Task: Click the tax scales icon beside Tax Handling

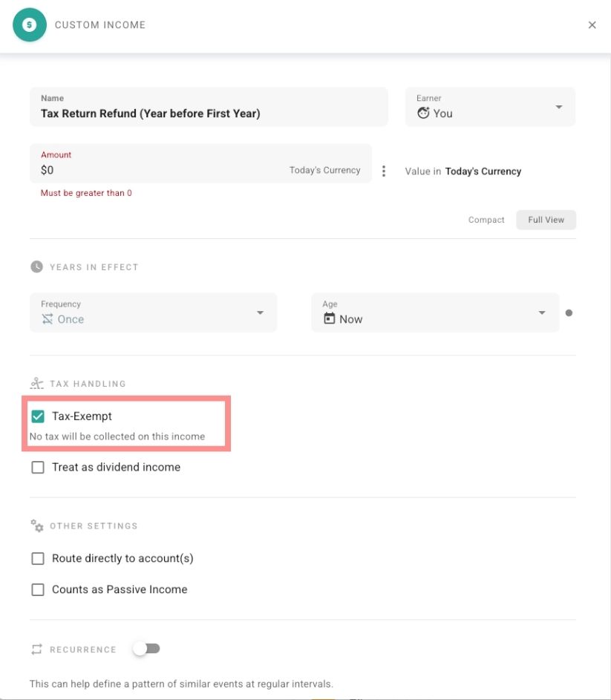Action: coord(36,383)
